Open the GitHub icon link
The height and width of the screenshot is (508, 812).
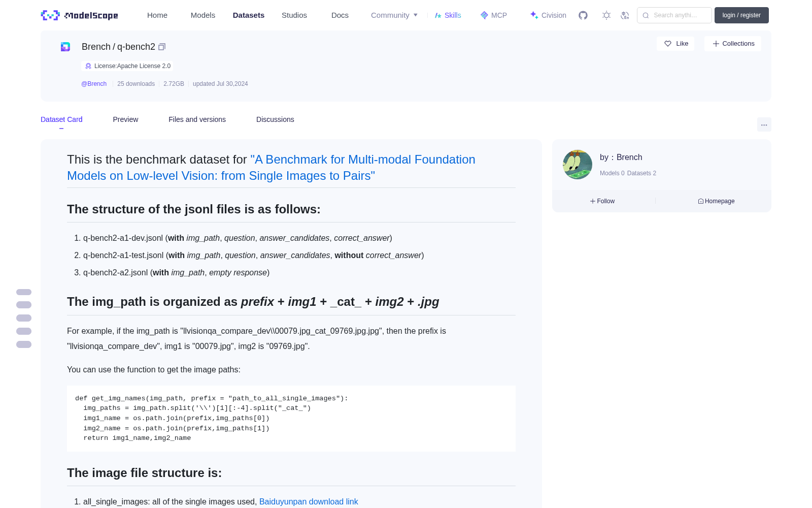tap(583, 15)
